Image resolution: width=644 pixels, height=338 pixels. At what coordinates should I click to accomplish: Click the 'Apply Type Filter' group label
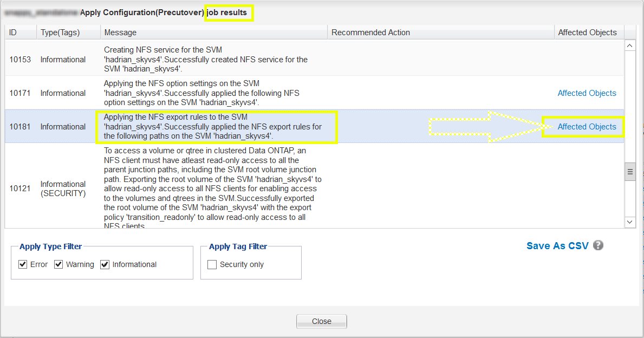click(x=50, y=246)
